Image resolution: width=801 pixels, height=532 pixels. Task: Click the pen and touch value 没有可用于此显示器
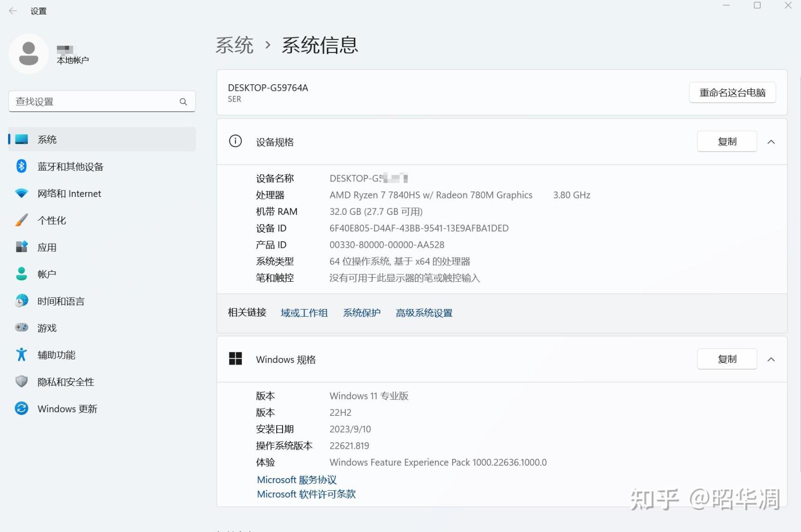(405, 278)
